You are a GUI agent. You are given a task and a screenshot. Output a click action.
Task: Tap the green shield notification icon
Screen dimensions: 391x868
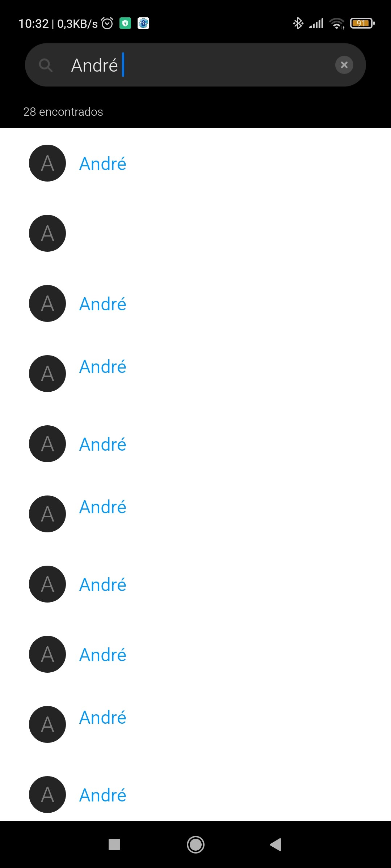(x=125, y=24)
